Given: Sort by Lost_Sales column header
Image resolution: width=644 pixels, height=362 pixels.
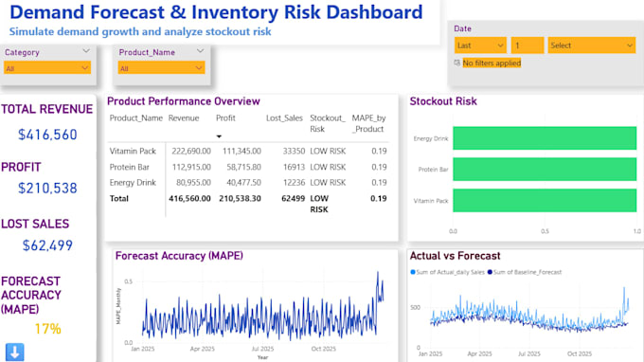Looking at the screenshot, I should point(284,118).
